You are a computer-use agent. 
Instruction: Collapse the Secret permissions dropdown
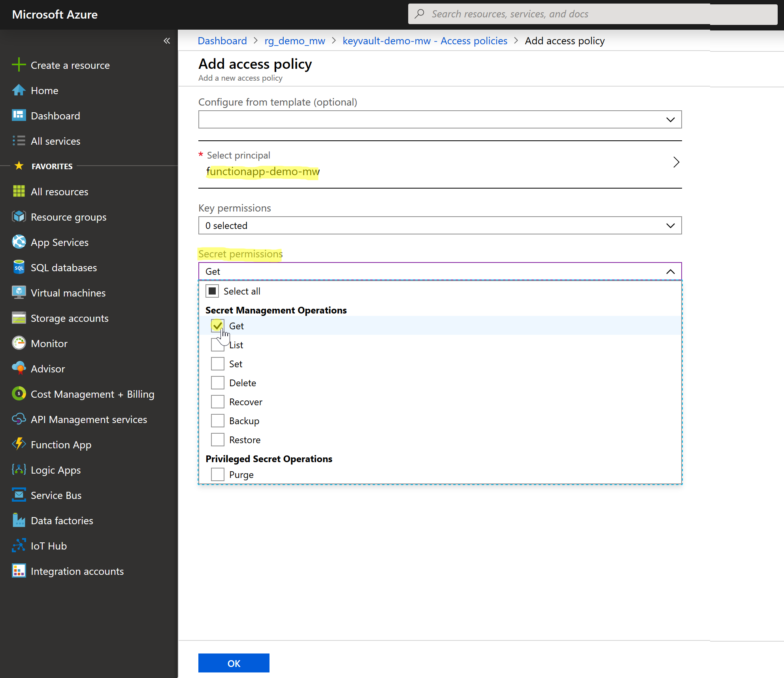(x=670, y=271)
